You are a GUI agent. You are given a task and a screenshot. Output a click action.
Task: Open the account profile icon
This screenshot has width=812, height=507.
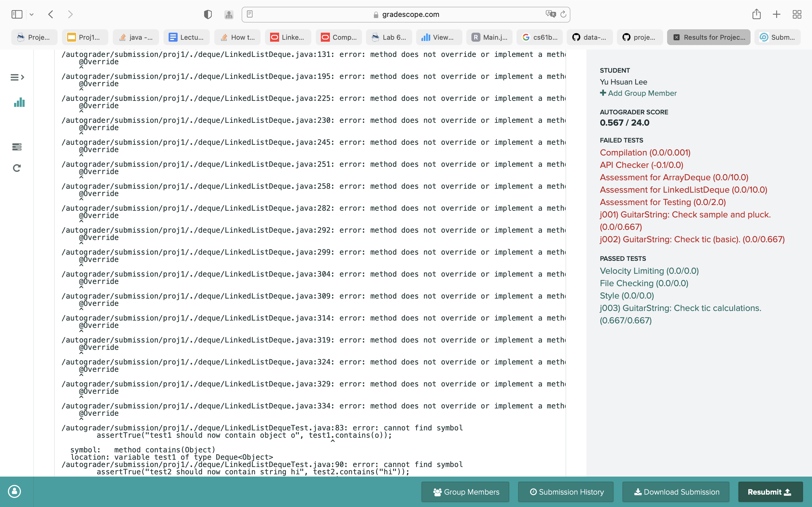(x=14, y=491)
